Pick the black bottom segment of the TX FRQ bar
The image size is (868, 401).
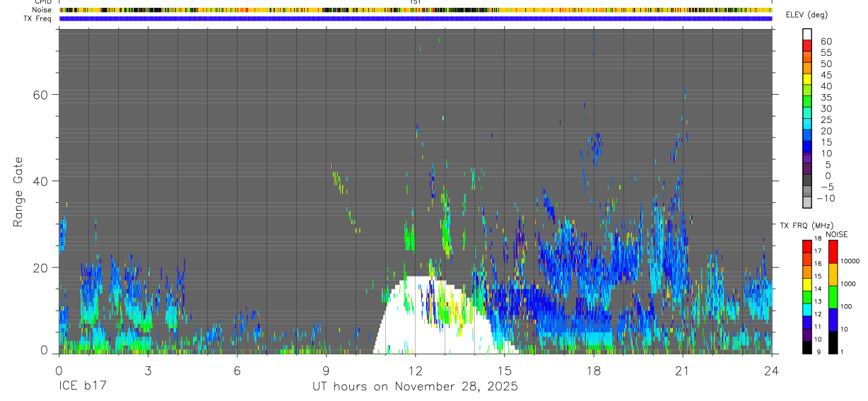[x=807, y=347]
